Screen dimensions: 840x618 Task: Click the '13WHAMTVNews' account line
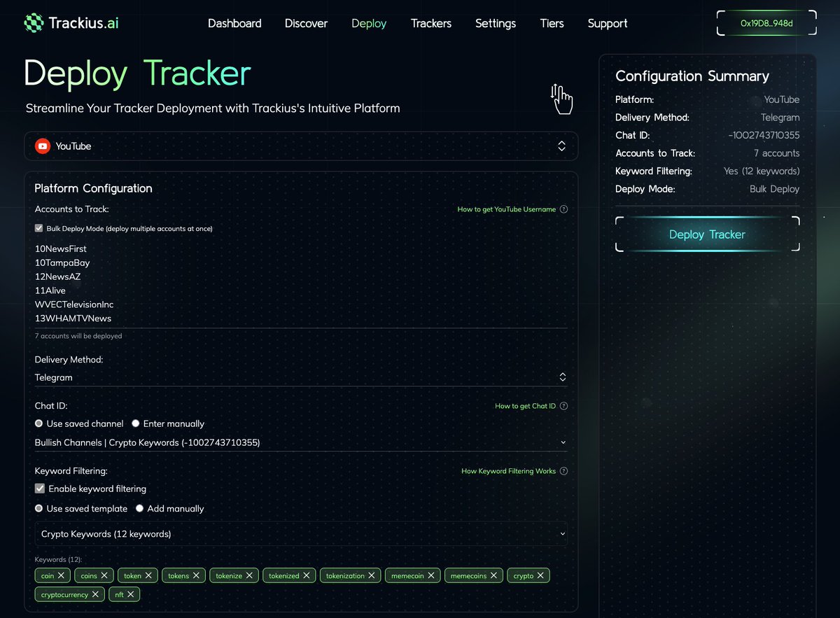[73, 318]
